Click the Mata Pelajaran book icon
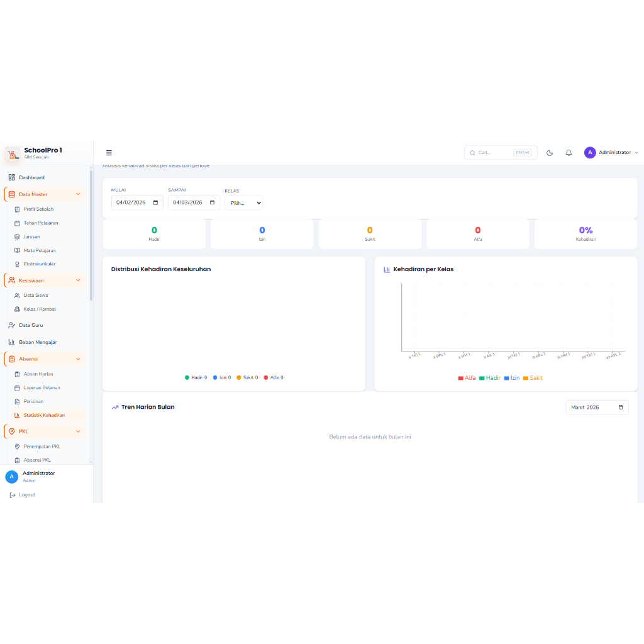 tap(17, 250)
